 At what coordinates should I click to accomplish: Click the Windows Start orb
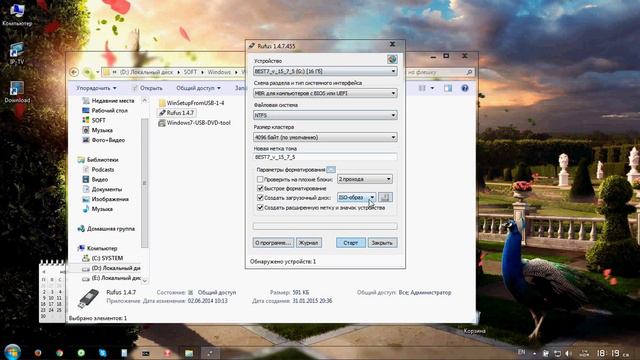(x=12, y=352)
